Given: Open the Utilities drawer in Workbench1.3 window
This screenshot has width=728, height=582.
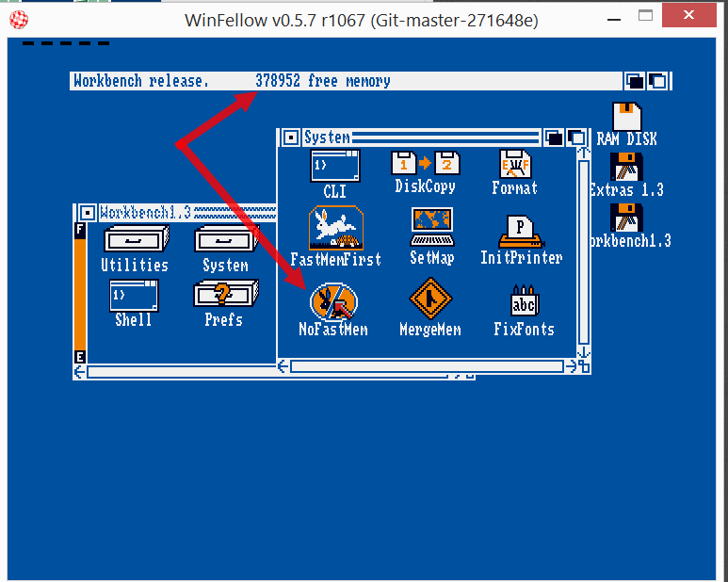Looking at the screenshot, I should [136, 238].
